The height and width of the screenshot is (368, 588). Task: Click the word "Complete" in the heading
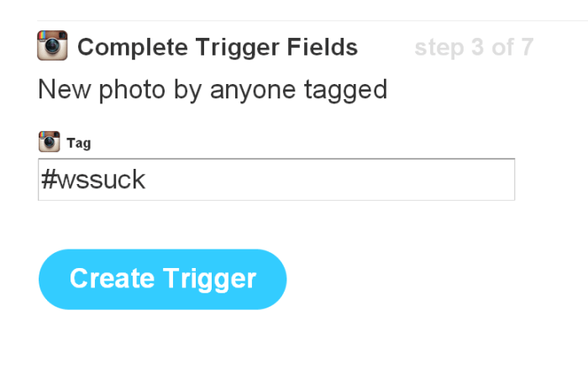click(129, 47)
